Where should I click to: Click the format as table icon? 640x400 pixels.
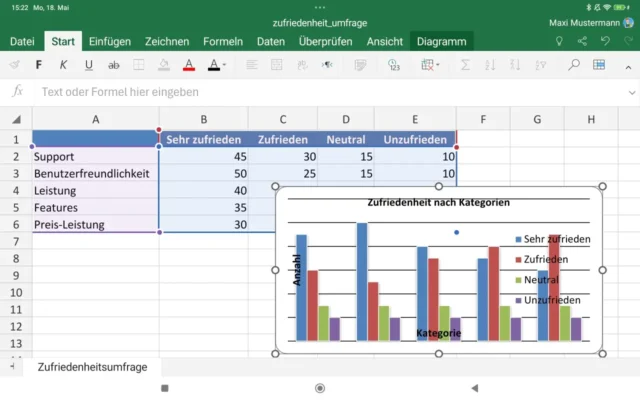tap(599, 64)
